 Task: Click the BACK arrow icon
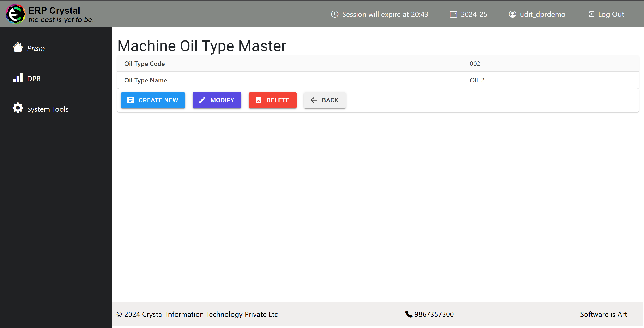coord(314,100)
